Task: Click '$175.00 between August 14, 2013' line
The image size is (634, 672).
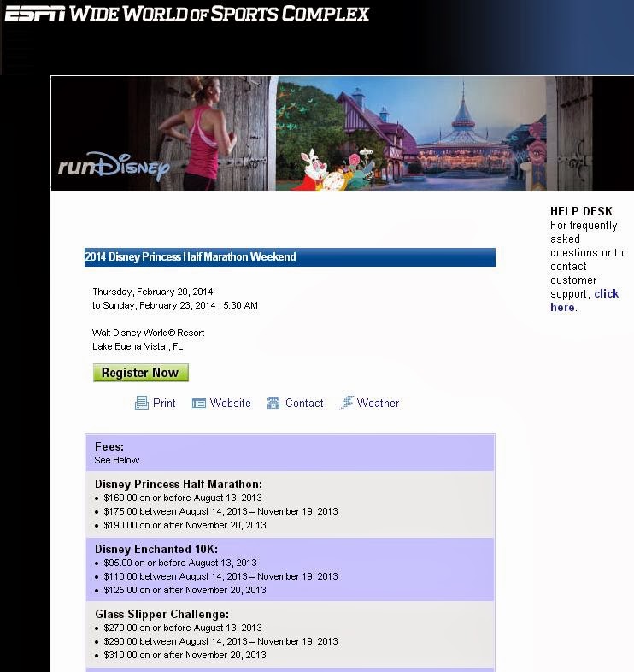Action: (x=220, y=512)
